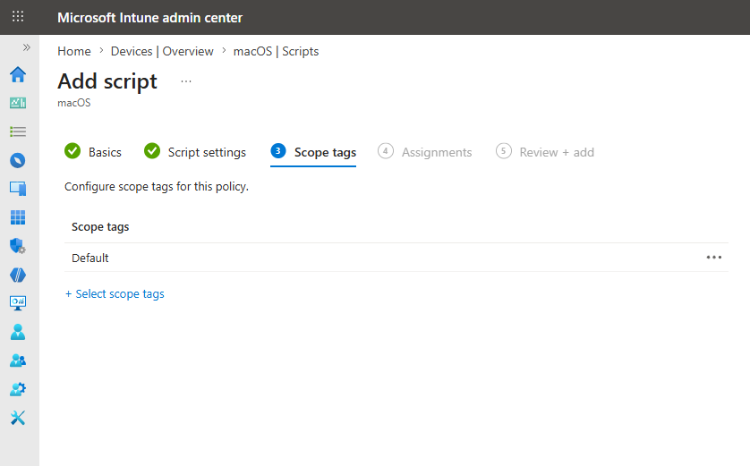Open the app launcher waffle grid icon
This screenshot has width=750, height=466.
click(18, 17)
